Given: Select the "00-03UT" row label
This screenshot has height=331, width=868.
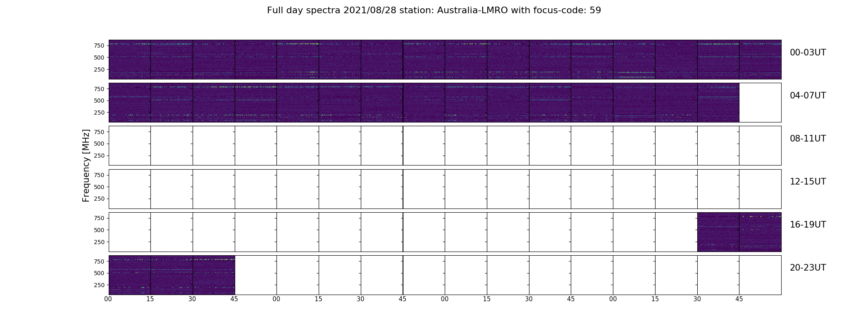Looking at the screenshot, I should click(x=808, y=53).
